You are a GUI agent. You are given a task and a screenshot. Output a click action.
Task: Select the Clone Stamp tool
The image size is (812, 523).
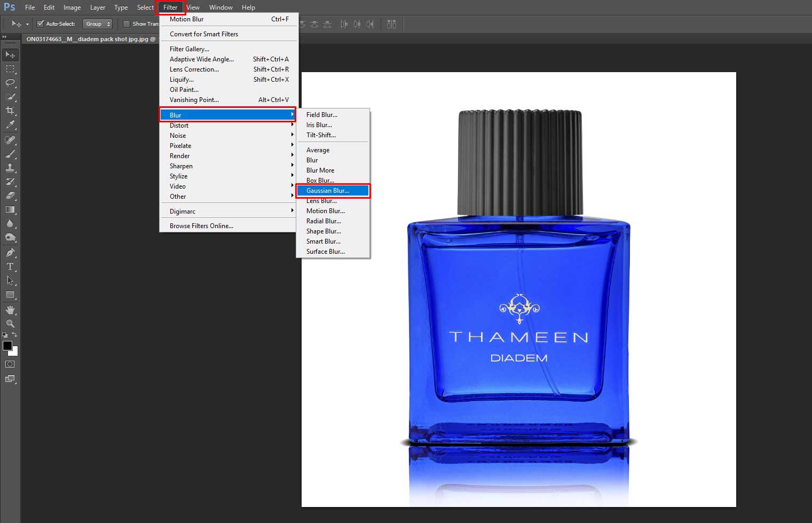point(10,169)
